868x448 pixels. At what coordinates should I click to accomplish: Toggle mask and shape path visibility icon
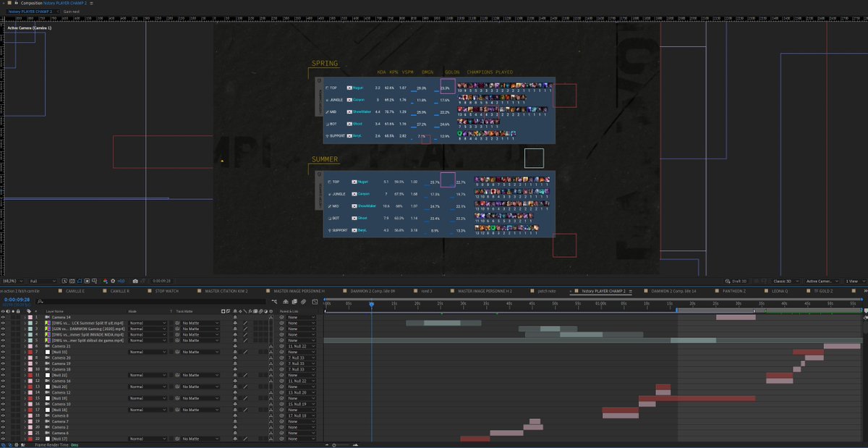pyautogui.click(x=80, y=281)
